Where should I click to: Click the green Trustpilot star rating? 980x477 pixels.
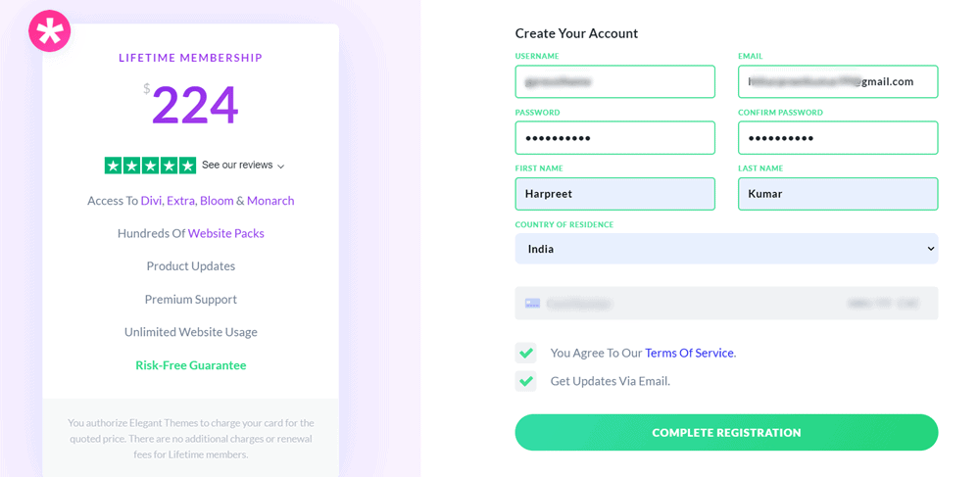(150, 166)
